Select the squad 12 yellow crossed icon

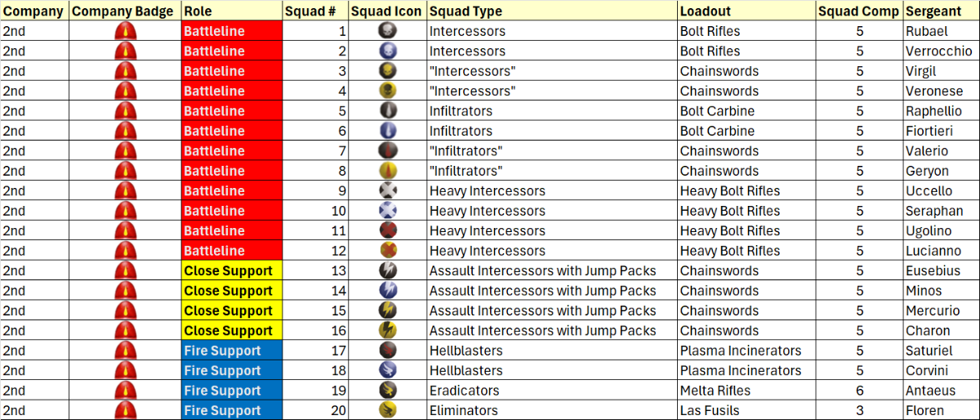point(388,250)
